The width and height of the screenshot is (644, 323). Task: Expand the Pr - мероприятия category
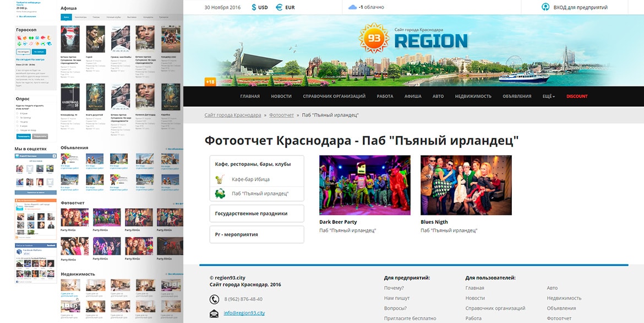pyautogui.click(x=256, y=234)
